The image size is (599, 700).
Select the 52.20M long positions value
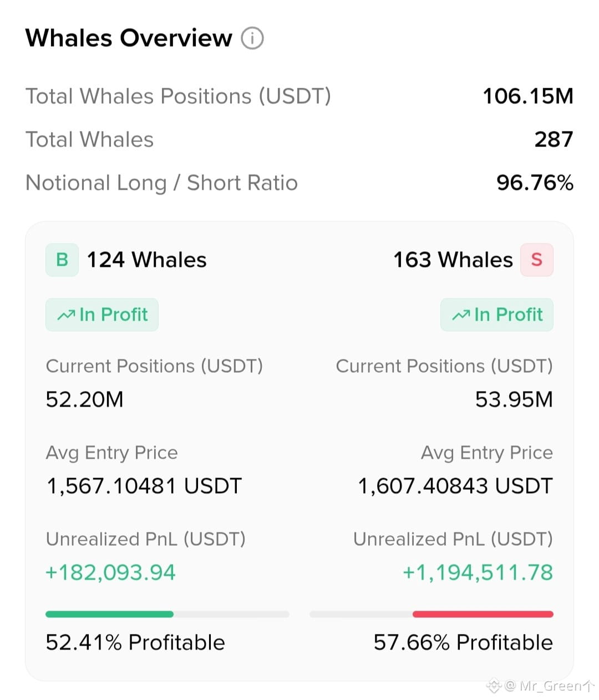point(84,399)
